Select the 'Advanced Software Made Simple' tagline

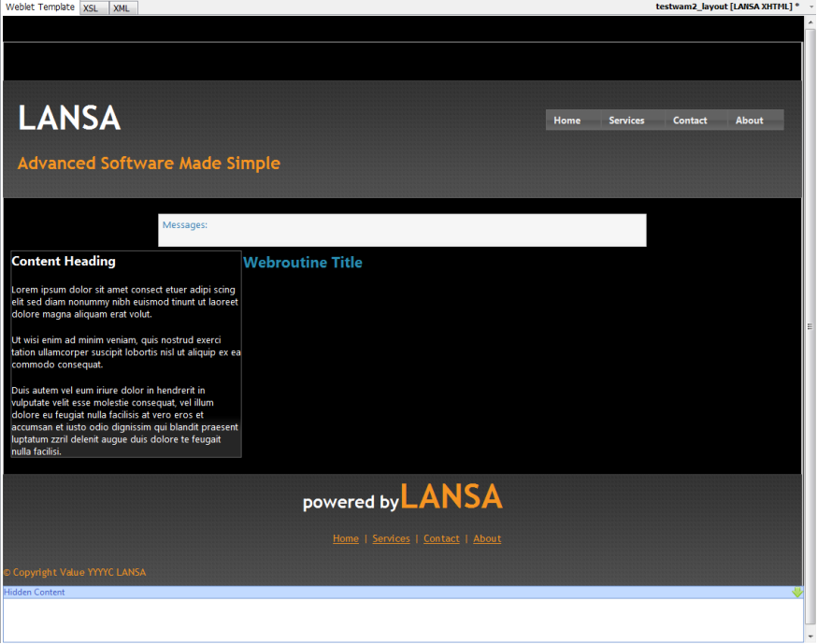click(x=149, y=163)
